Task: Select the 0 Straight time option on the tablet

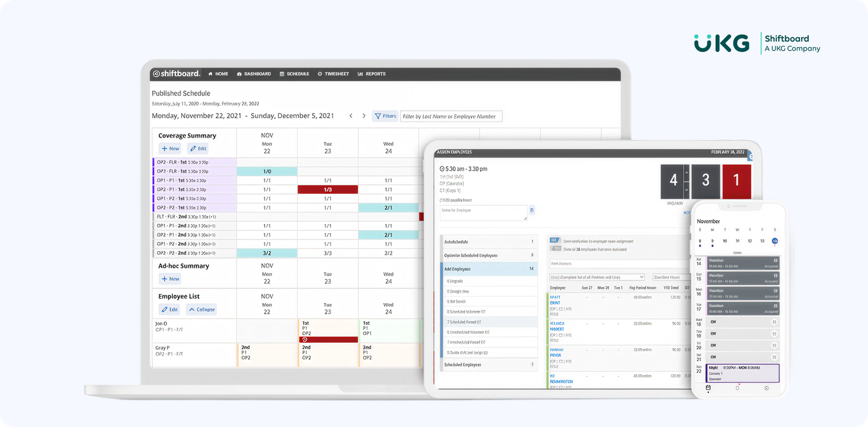Action: [489, 292]
